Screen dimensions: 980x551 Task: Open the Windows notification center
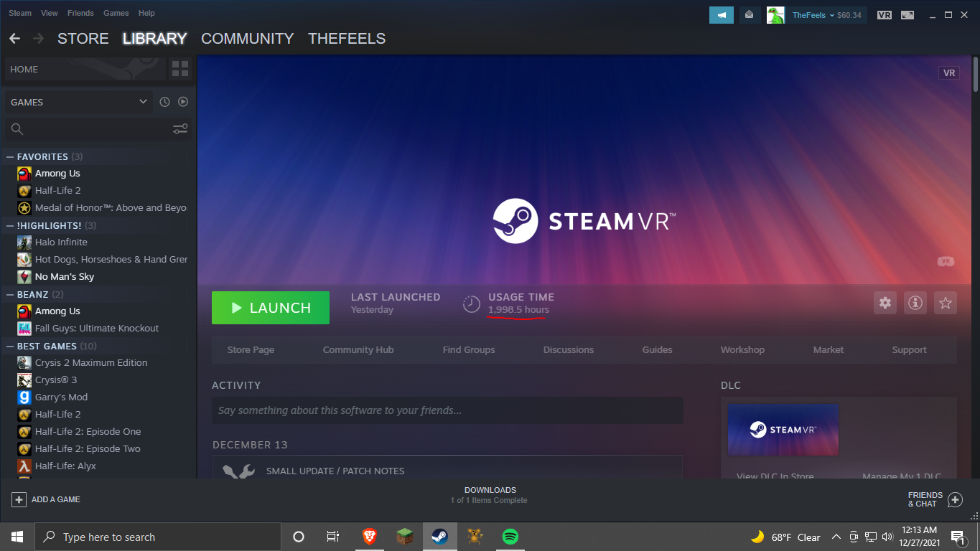tap(957, 537)
